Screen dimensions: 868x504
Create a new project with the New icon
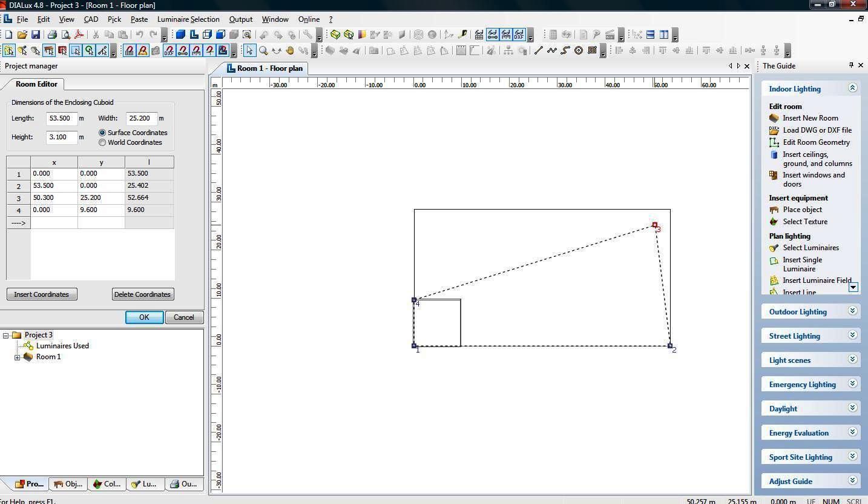[x=8, y=35]
